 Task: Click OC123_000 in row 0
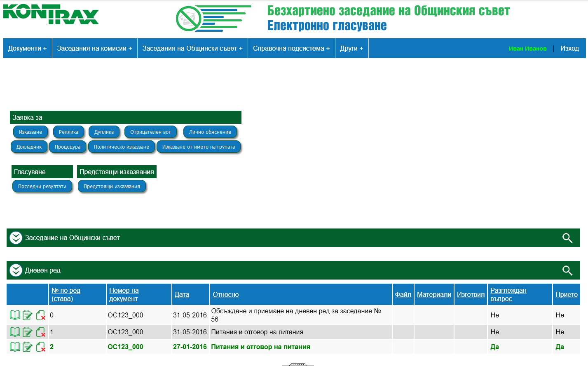pyautogui.click(x=126, y=315)
